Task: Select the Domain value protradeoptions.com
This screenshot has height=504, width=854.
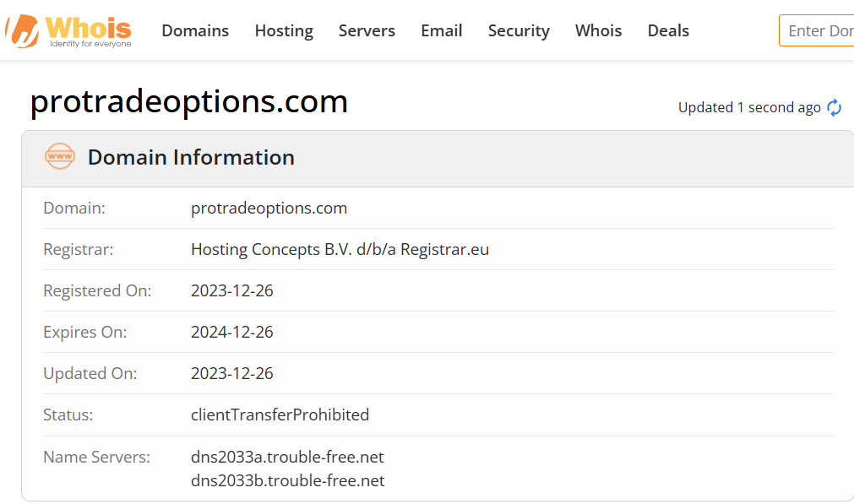Action: pyautogui.click(x=269, y=208)
